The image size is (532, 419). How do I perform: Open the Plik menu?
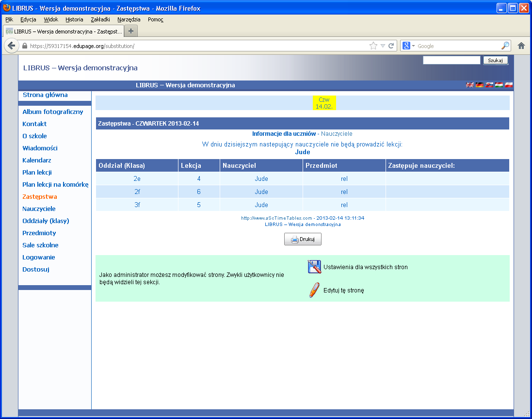coord(9,19)
